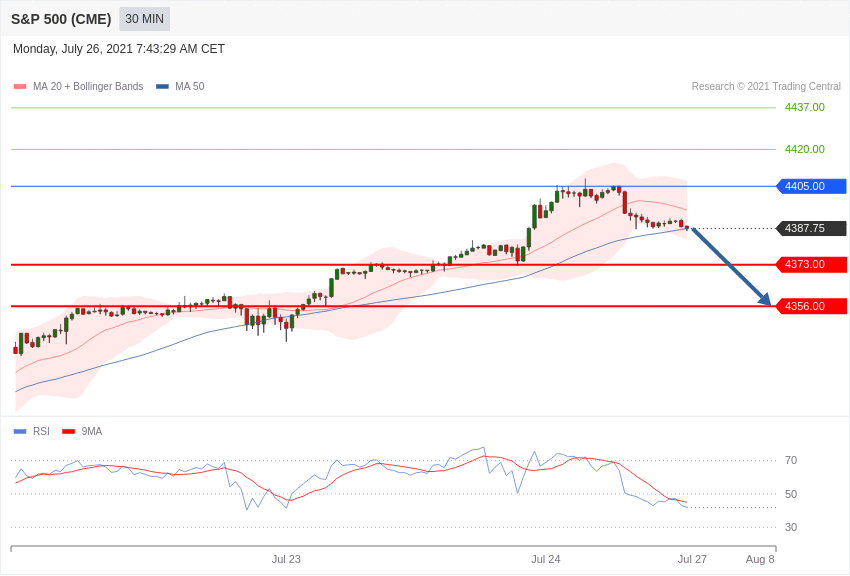Click the 4420.00 resistance level label
The height and width of the screenshot is (576, 850).
click(804, 149)
